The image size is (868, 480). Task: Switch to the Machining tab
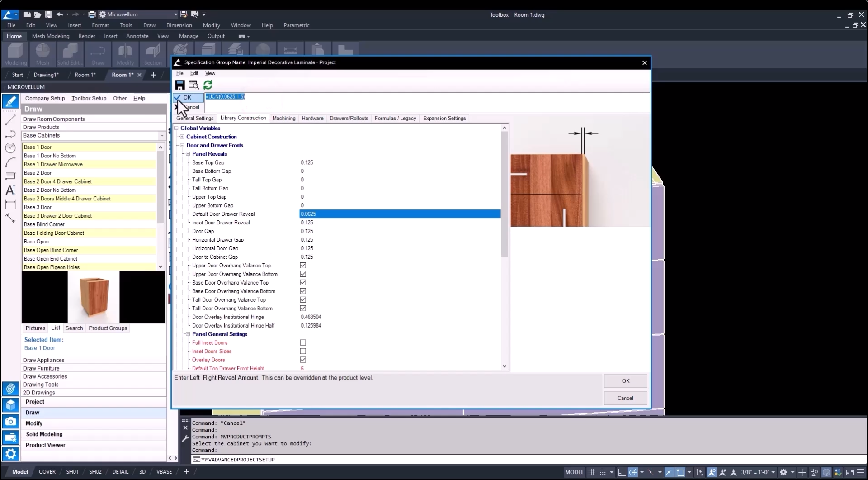[284, 118]
